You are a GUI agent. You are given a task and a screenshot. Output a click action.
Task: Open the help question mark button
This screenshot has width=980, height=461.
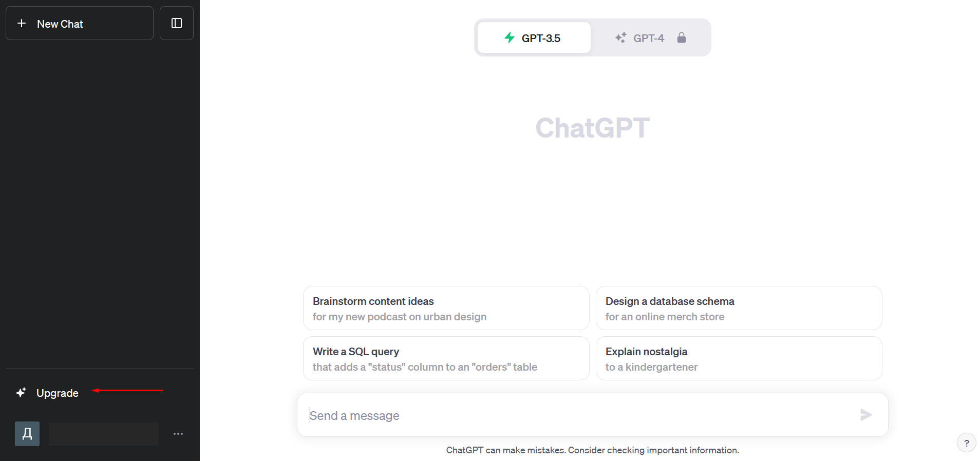[x=967, y=443]
